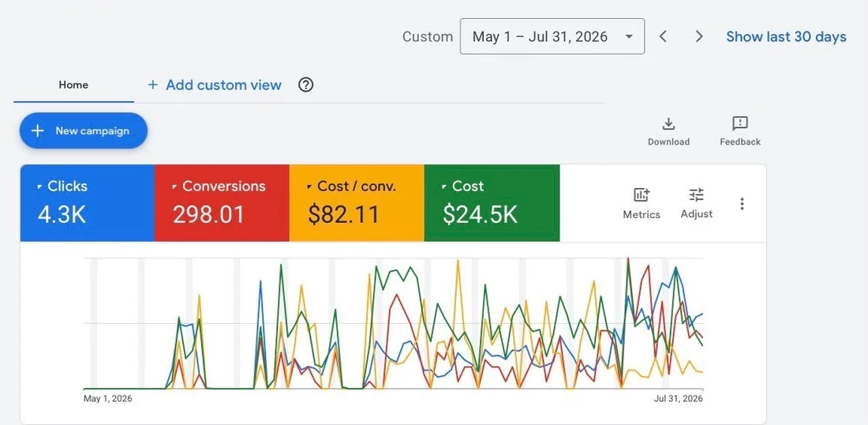Click the May 1, 2026 axis label

108,398
